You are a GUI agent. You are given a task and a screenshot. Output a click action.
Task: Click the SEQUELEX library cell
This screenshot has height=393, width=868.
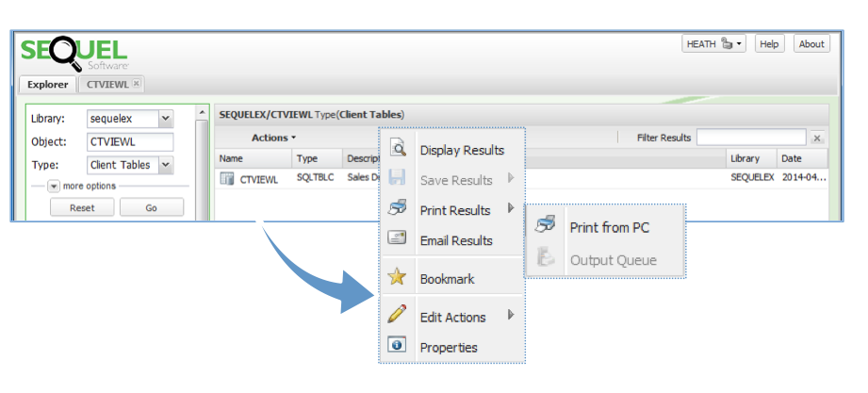752,178
